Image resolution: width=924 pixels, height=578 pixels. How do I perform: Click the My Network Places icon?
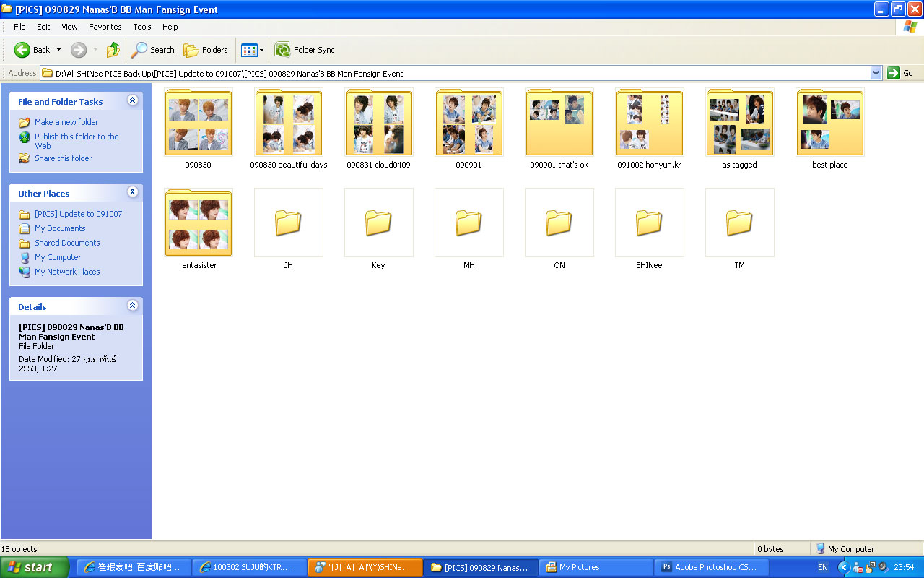click(25, 272)
